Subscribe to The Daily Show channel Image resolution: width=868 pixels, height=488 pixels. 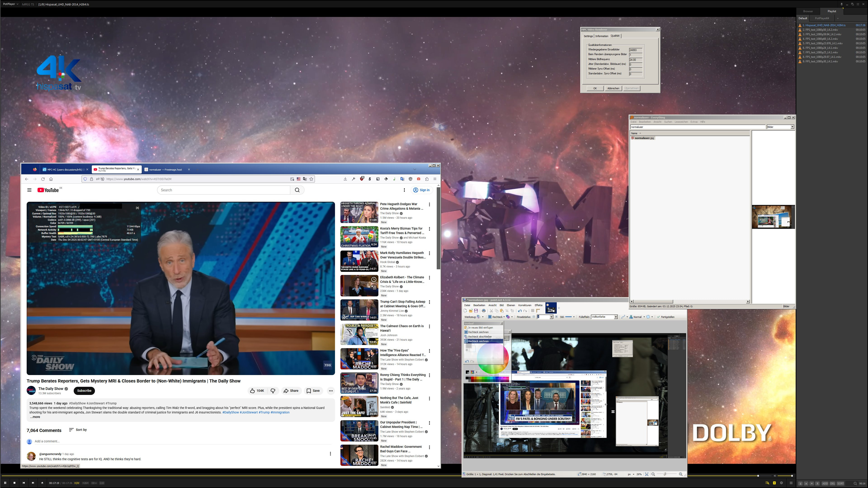84,391
